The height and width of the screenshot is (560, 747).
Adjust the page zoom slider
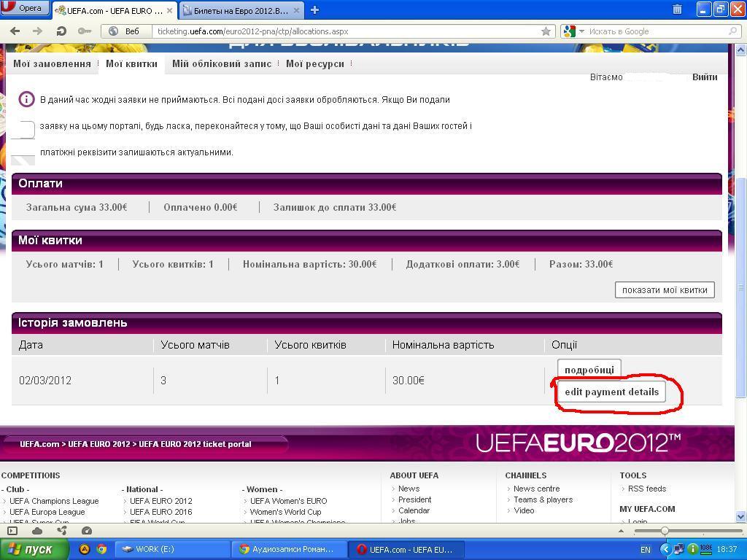(665, 531)
